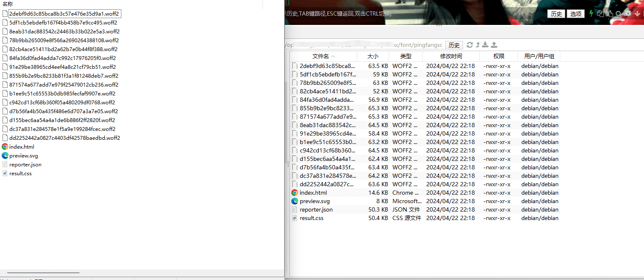Click the 权限 column header
The image size is (644, 280).
[x=499, y=56]
